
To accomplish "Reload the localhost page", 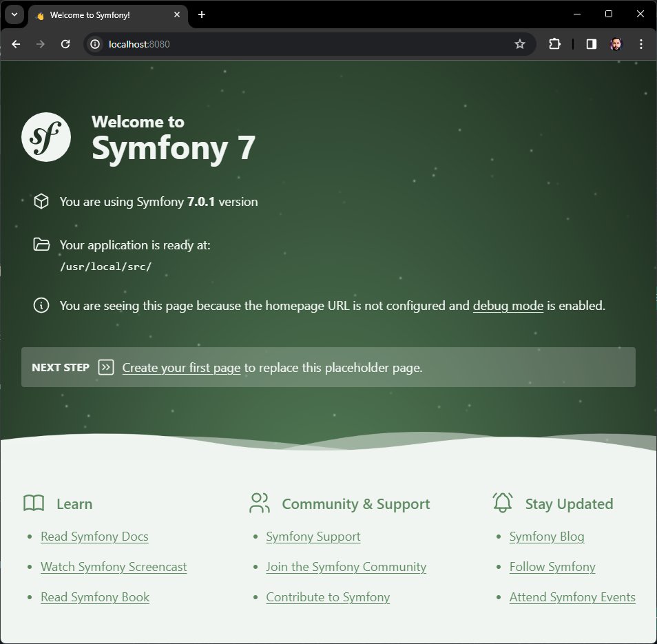I will click(x=65, y=44).
